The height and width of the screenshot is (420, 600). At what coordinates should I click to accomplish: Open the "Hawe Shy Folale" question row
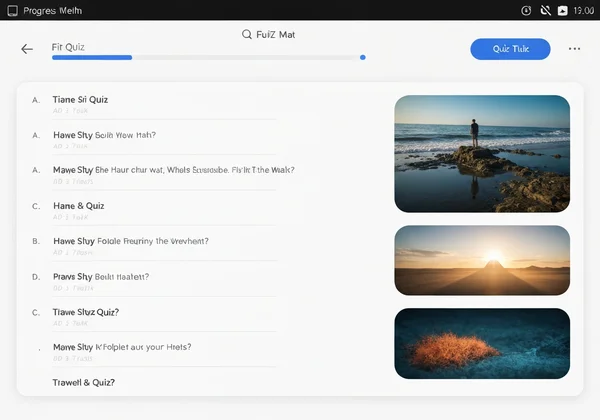[130, 241]
